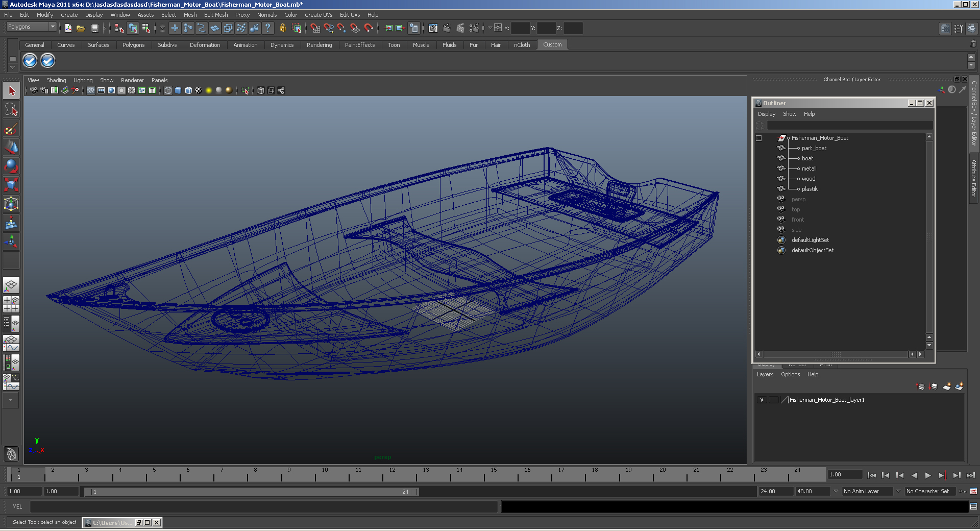Toggle auto keyframe key icon

(x=963, y=491)
